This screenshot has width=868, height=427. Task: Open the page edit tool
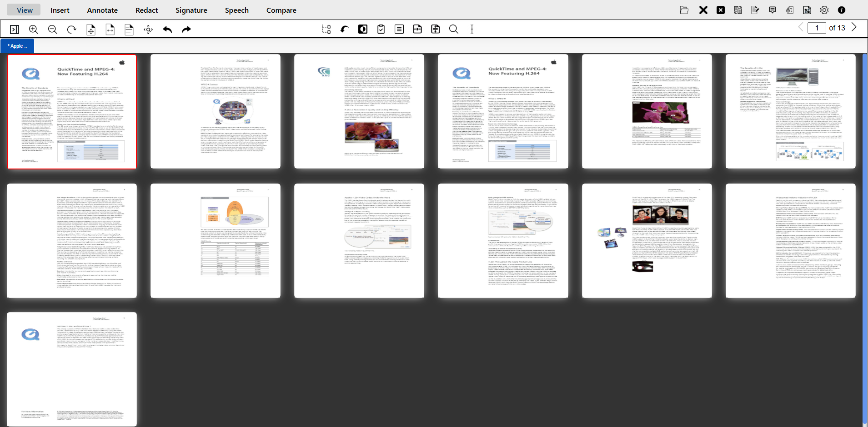(x=326, y=29)
